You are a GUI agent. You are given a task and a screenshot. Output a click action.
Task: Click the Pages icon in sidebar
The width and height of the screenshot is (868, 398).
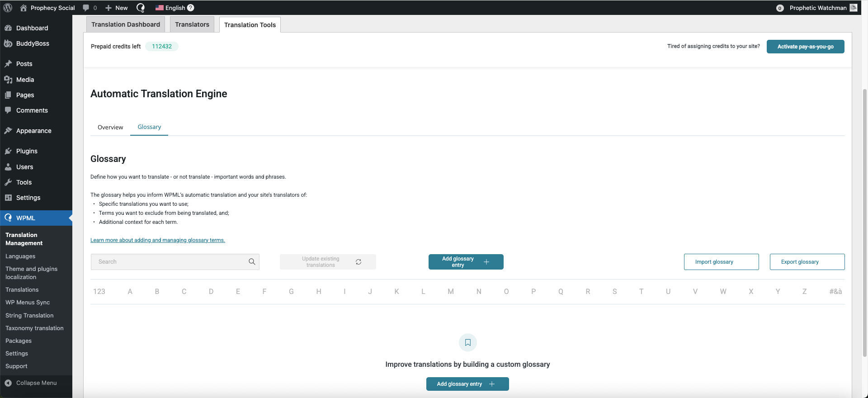point(8,95)
